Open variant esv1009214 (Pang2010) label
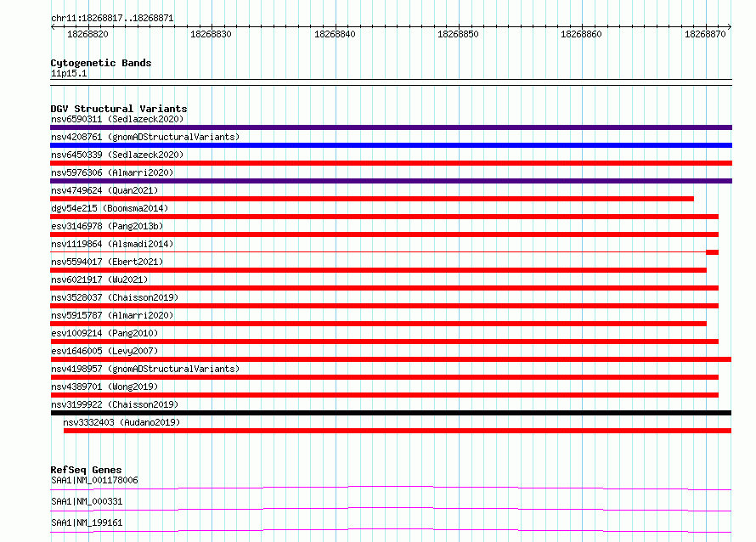 [x=104, y=333]
